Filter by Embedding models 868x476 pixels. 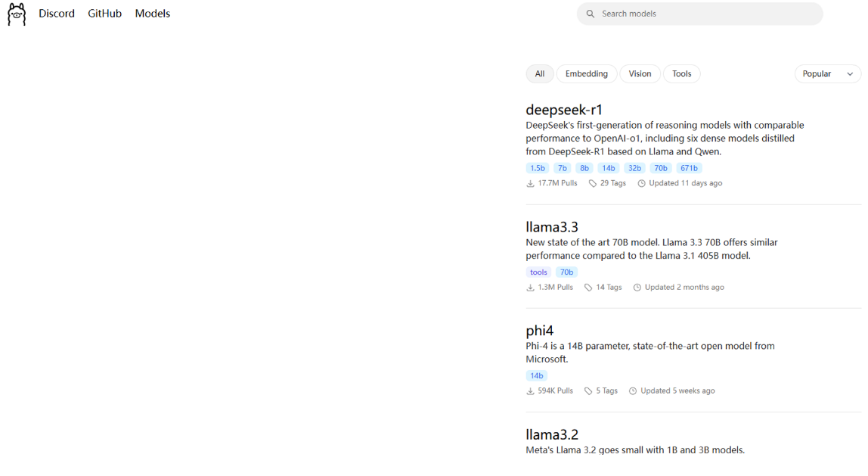click(x=587, y=73)
